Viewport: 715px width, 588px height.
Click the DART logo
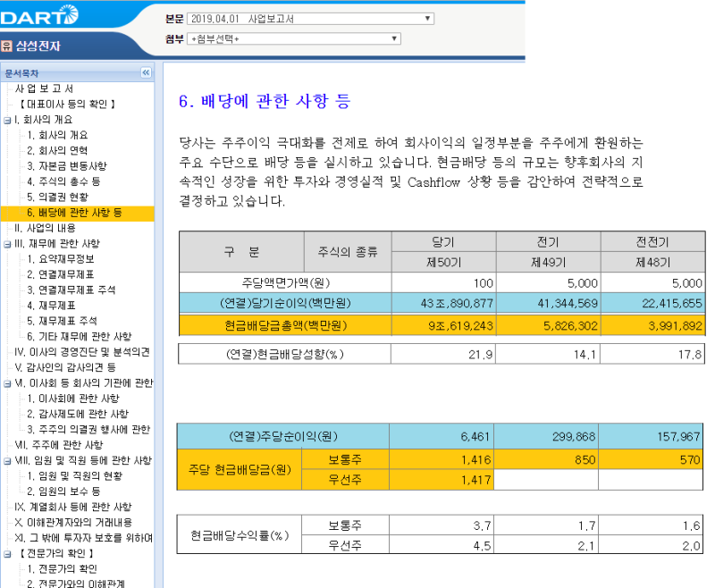click(x=39, y=15)
